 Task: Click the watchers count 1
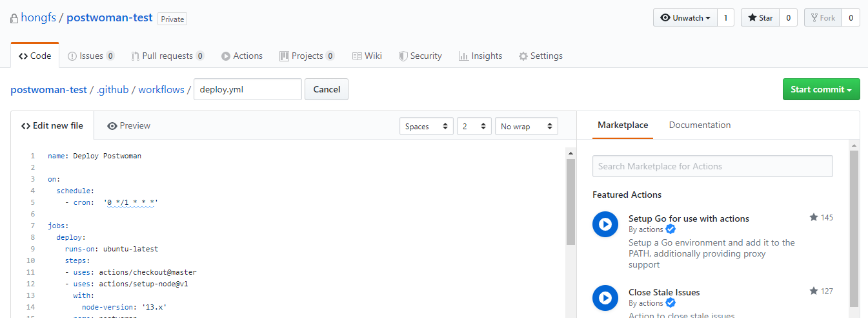point(725,18)
